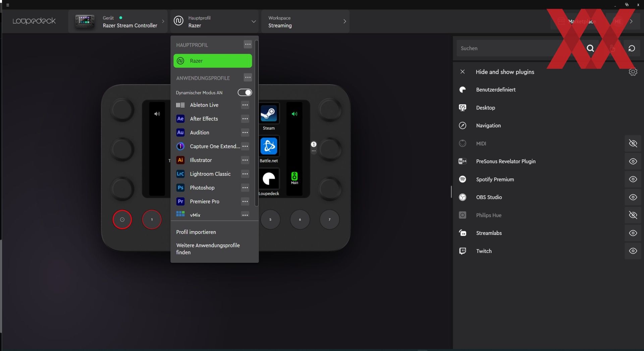Click the refresh icon next to search
The height and width of the screenshot is (351, 644).
click(632, 48)
